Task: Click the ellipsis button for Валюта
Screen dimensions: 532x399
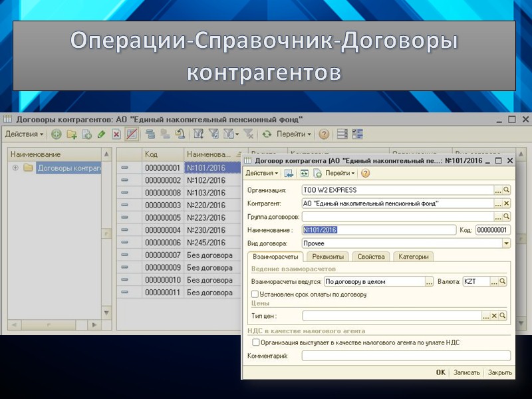Action: click(x=494, y=281)
